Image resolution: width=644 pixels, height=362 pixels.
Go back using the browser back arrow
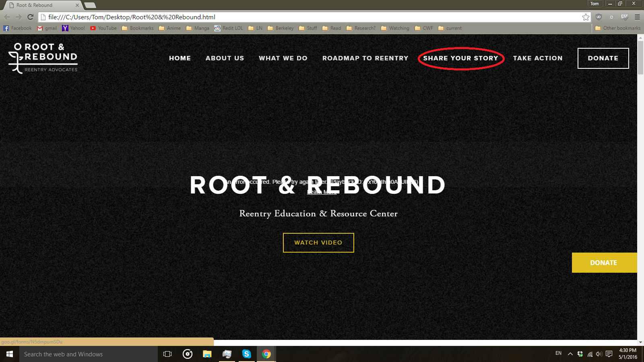[7, 17]
